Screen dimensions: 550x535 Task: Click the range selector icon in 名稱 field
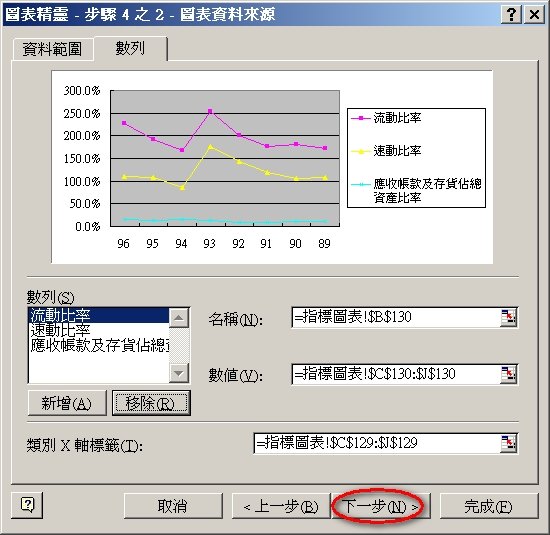click(x=508, y=317)
